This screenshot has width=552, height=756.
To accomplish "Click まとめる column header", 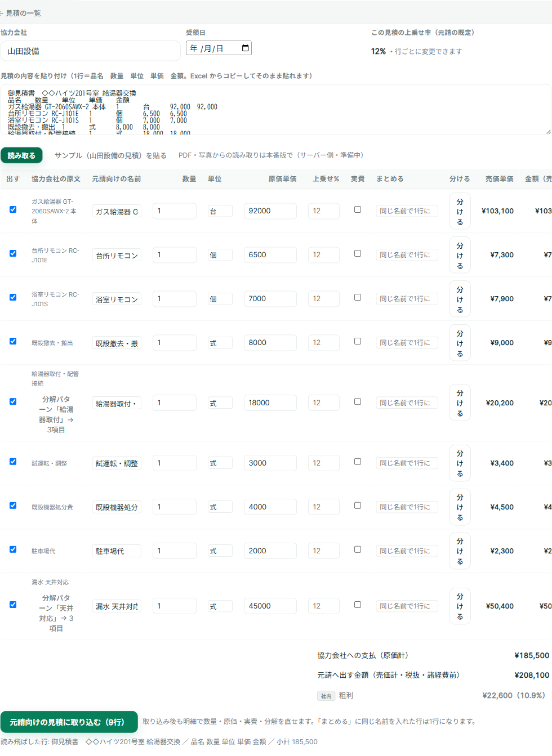I will 390,179.
